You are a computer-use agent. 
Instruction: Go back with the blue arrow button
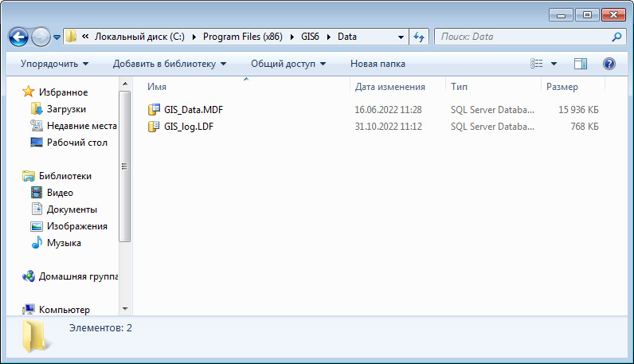coord(18,37)
